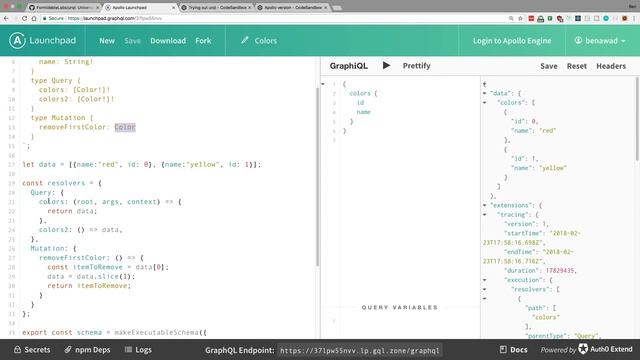Screen dimensions: 640x360
Task: Close the Apollo Launchpad browser tab
Action: (x=174, y=8)
